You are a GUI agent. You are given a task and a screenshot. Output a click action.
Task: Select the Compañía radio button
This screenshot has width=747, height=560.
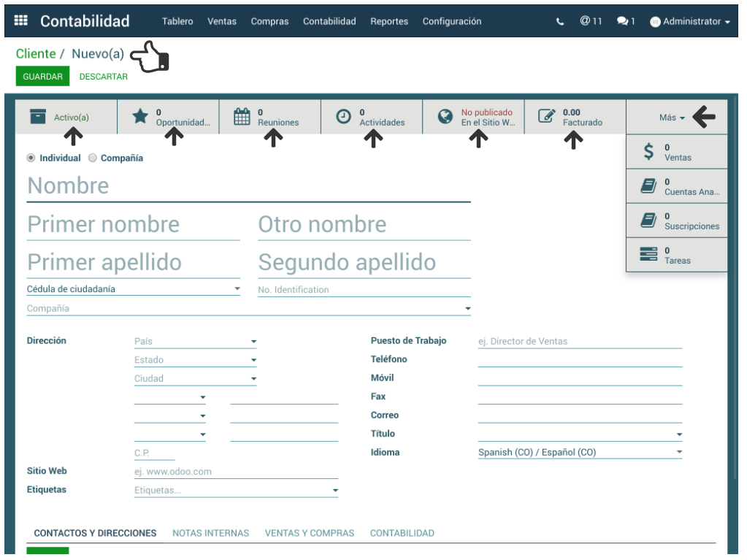pos(93,158)
